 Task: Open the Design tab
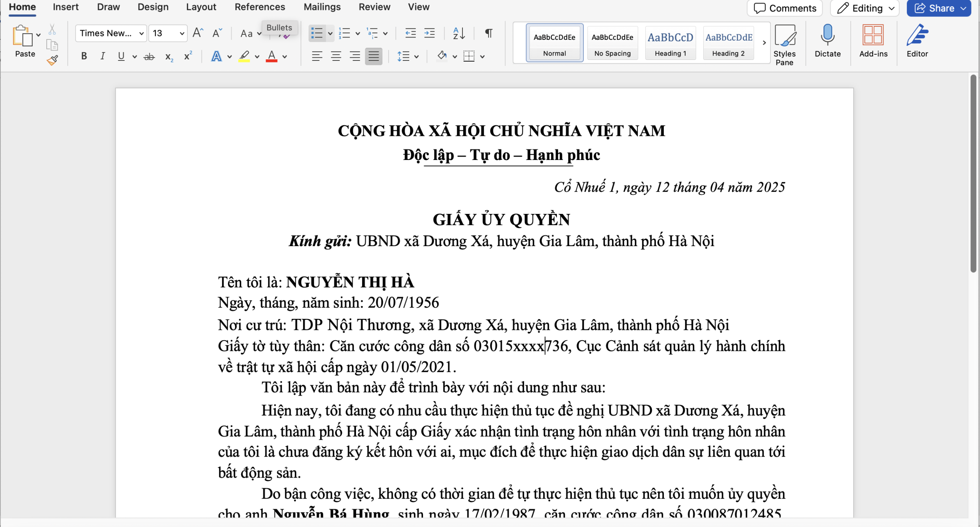pos(153,7)
